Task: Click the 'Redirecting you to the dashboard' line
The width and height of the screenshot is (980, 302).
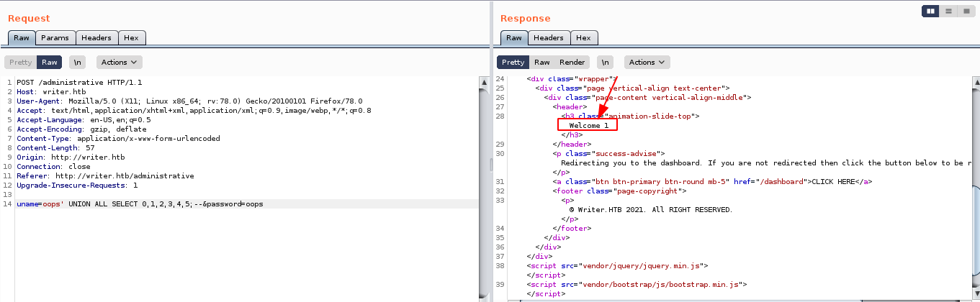Action: point(766,163)
